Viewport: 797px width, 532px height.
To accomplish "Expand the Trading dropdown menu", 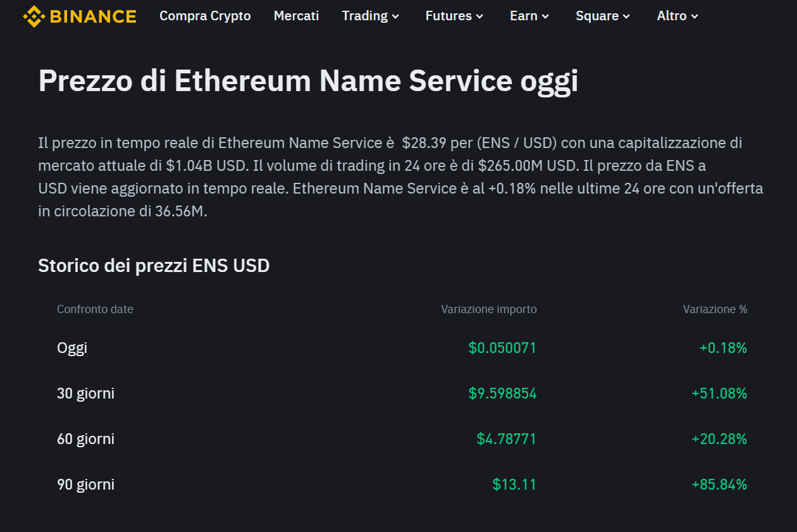I will click(x=371, y=16).
